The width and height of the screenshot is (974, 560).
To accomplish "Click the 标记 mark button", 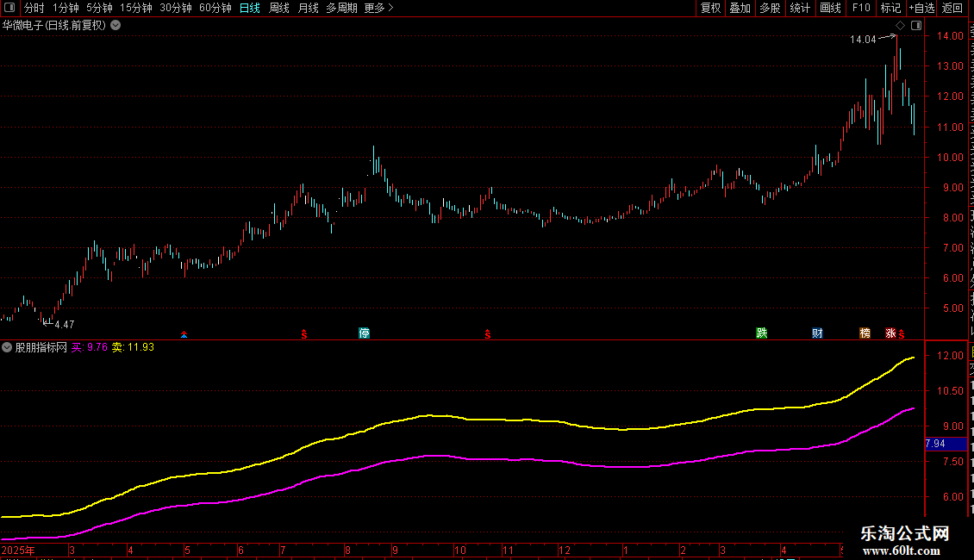I will 890,8.
